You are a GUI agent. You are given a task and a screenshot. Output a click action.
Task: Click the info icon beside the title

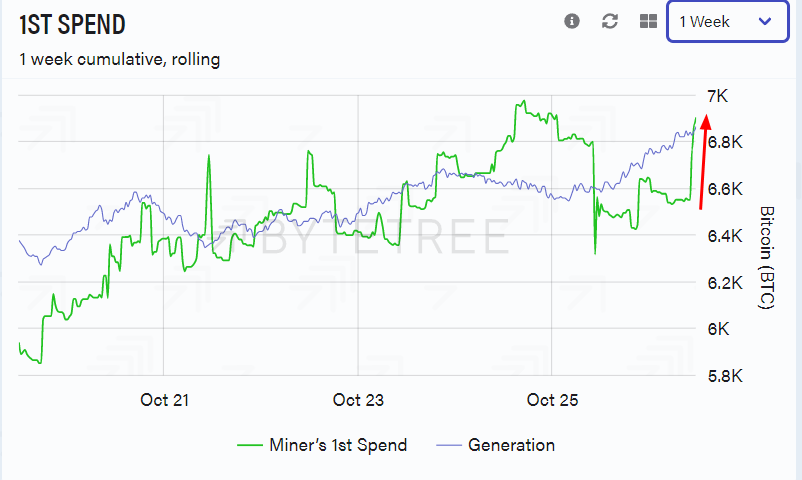click(x=572, y=21)
